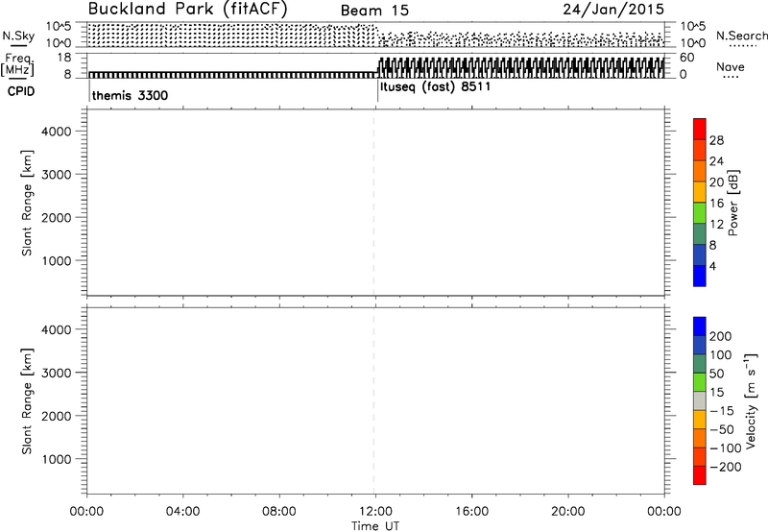Select the 'ltuseq (fast) 8511' CPID text
The width and height of the screenshot is (768, 532).
[435, 86]
